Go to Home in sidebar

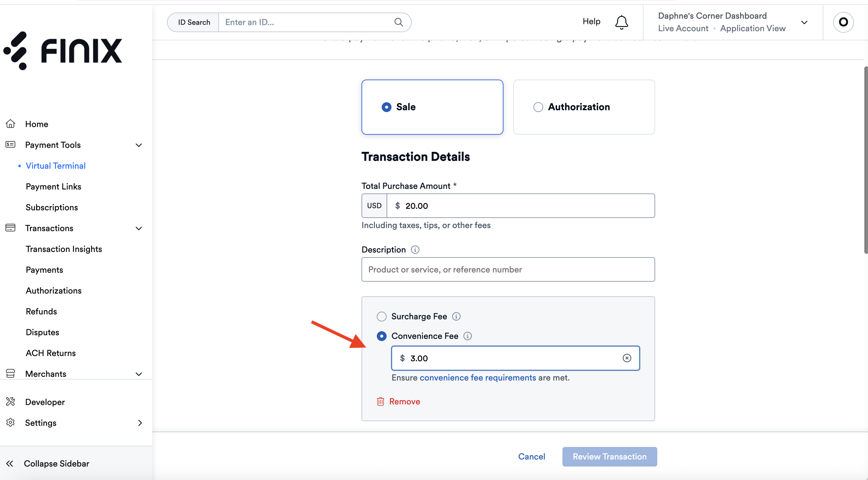tap(36, 124)
